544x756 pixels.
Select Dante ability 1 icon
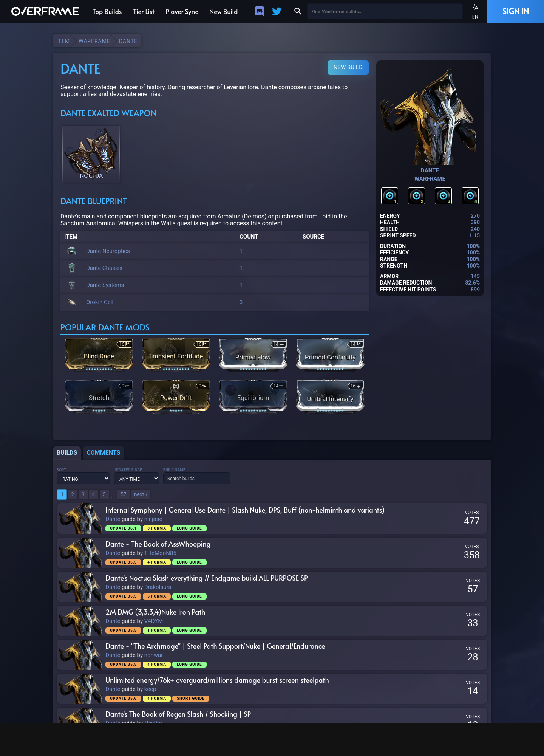389,196
